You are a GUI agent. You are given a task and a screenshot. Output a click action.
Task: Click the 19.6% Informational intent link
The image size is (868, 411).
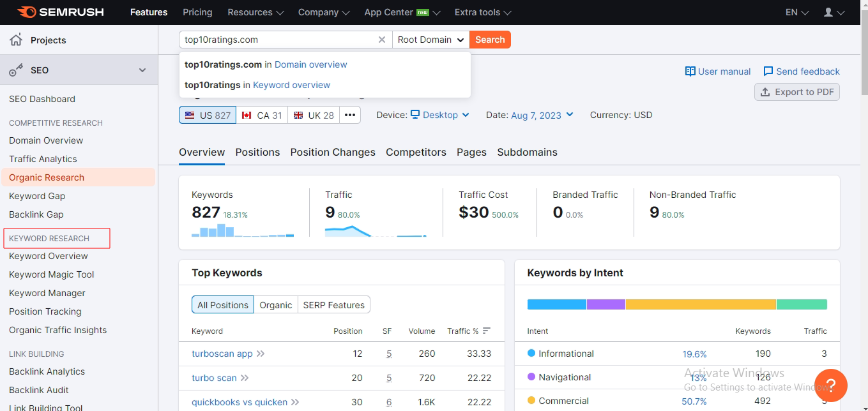pos(694,354)
